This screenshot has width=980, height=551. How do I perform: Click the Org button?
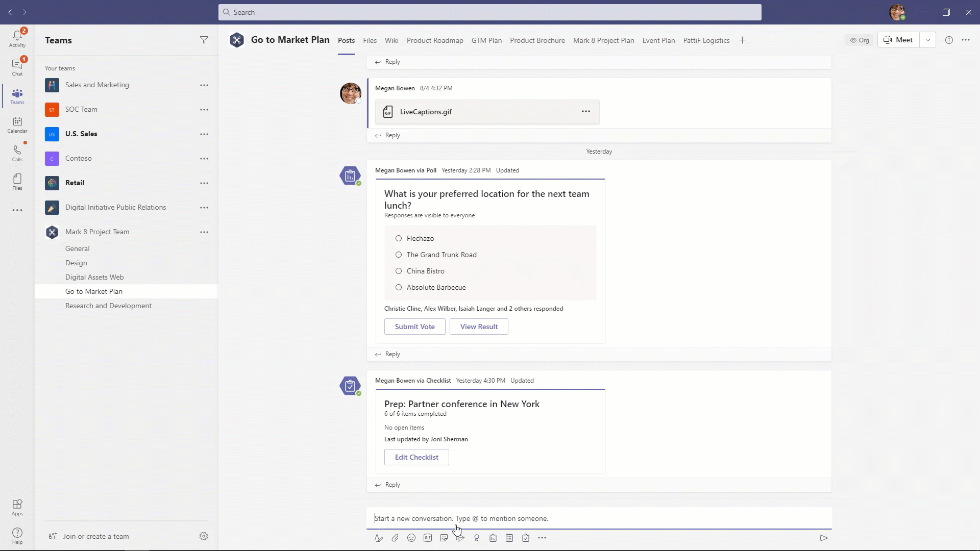(x=860, y=40)
